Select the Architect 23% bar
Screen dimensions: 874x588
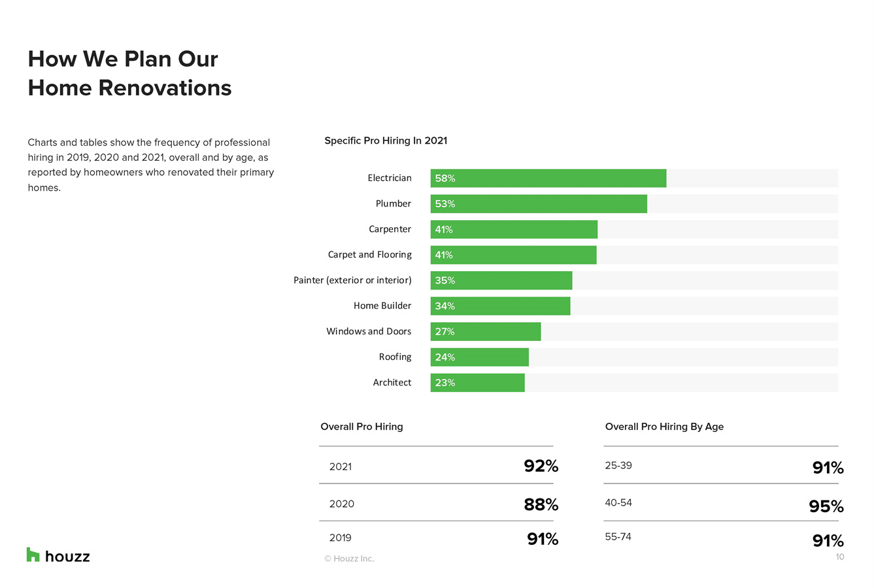point(477,383)
